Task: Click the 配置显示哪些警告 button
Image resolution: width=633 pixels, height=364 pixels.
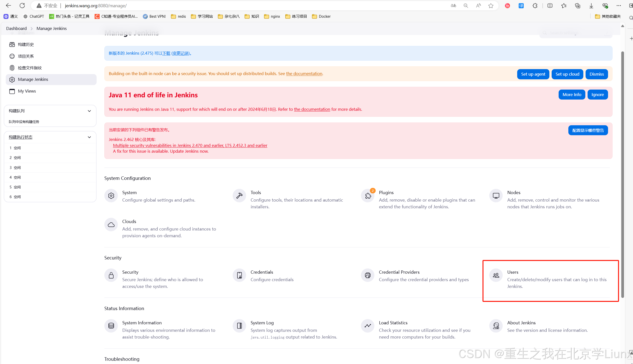Action: coord(588,130)
